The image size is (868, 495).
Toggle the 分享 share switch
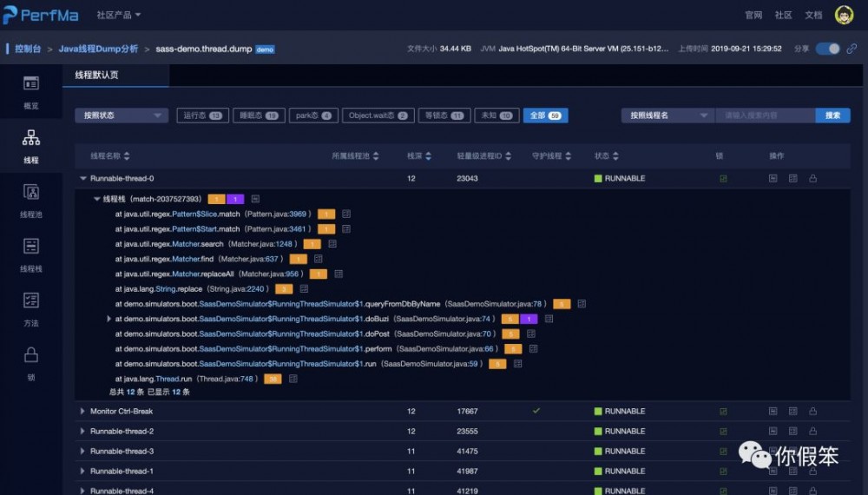tap(827, 49)
